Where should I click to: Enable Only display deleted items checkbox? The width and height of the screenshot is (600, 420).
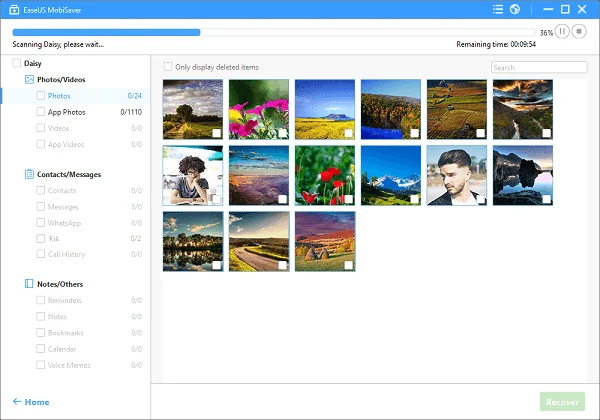point(168,67)
